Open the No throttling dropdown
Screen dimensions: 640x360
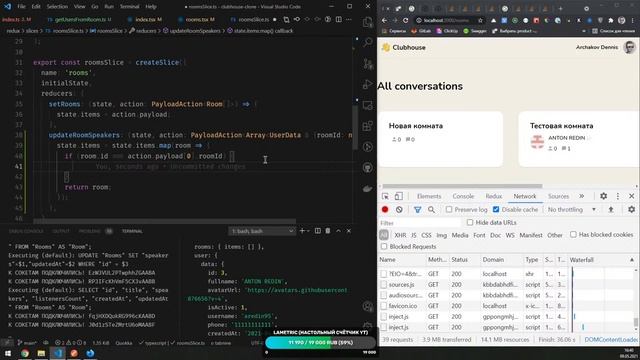pyautogui.click(x=572, y=209)
